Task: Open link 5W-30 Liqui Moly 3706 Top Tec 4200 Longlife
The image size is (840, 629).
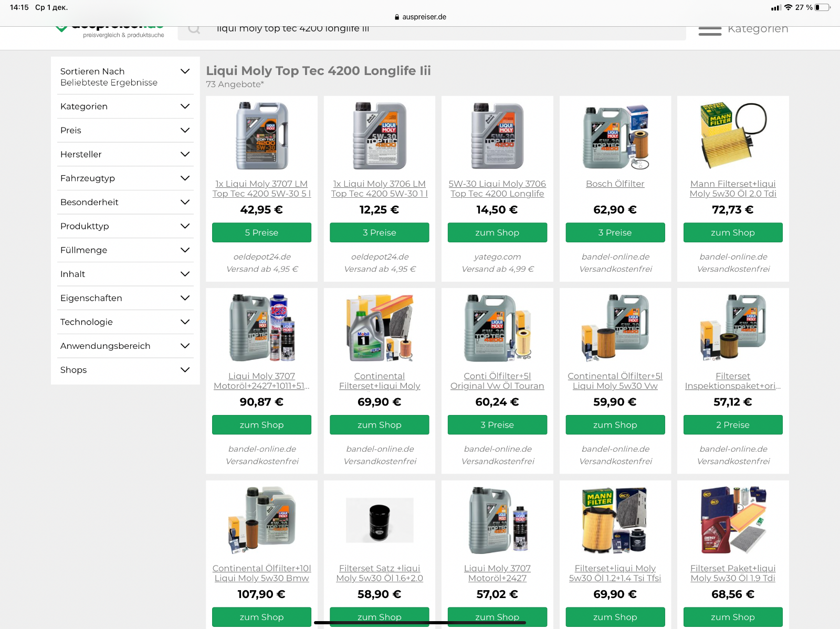Action: pyautogui.click(x=497, y=189)
